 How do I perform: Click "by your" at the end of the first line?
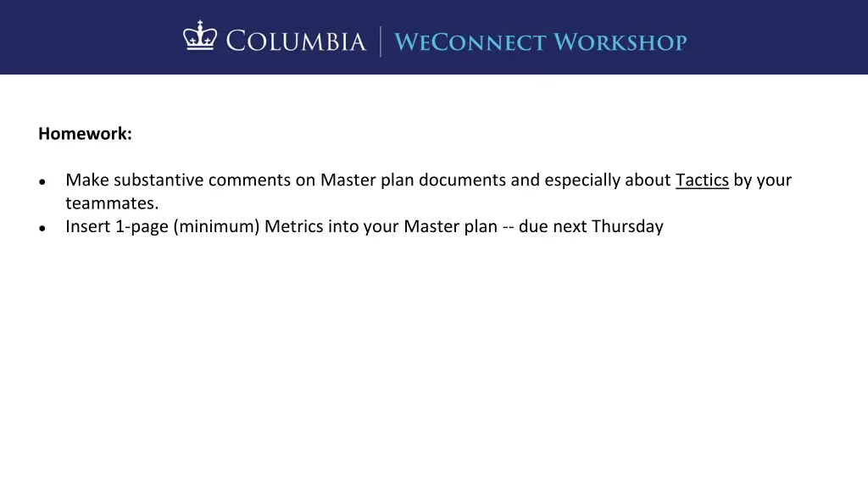pyautogui.click(x=763, y=180)
